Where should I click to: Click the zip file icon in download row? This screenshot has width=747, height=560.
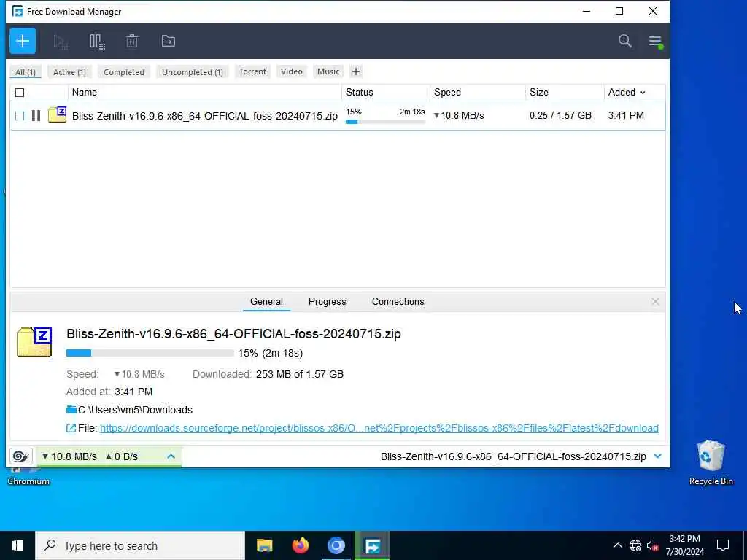[x=57, y=114]
